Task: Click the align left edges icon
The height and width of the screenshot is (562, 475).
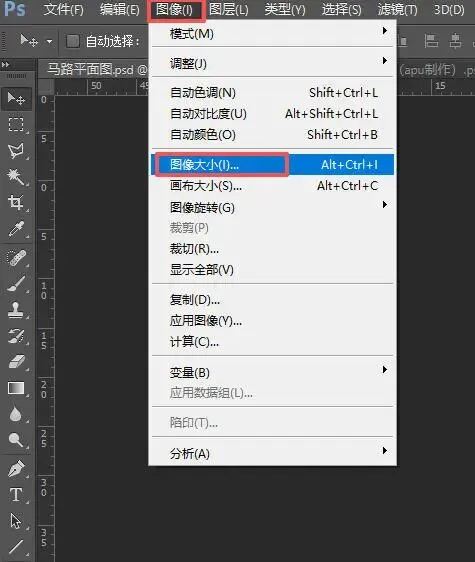Action: [x=431, y=41]
